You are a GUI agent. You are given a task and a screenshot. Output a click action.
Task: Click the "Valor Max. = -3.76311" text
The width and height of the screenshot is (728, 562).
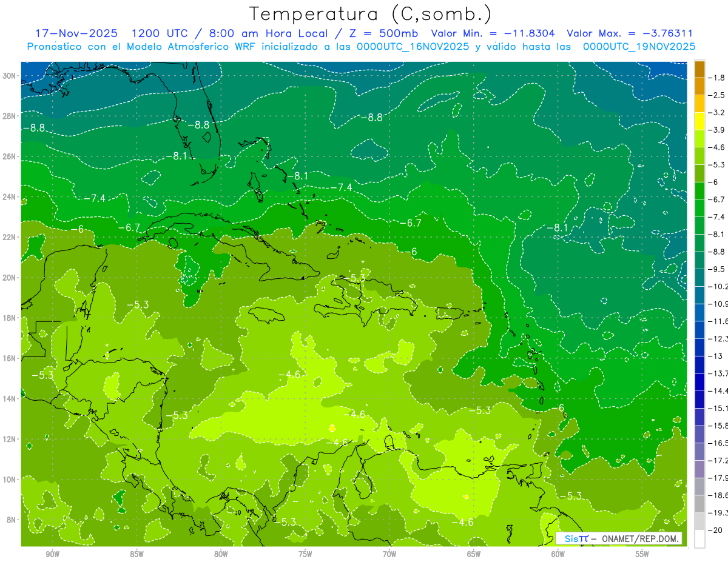630,33
